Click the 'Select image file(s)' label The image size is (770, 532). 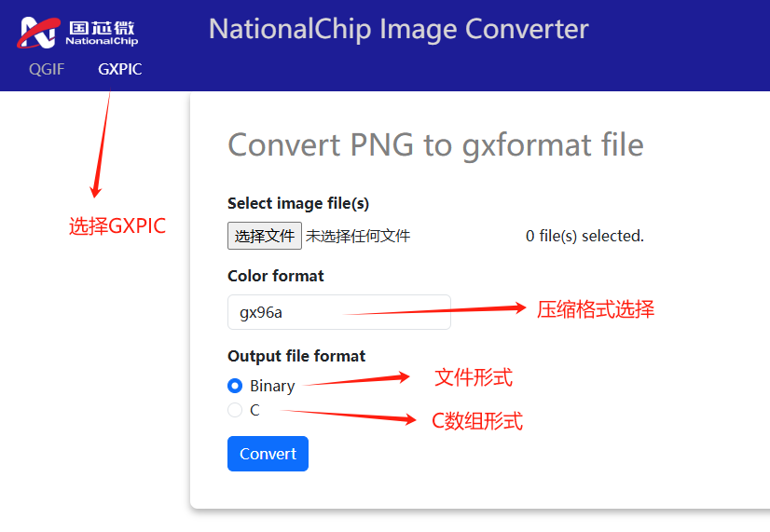coord(298,203)
